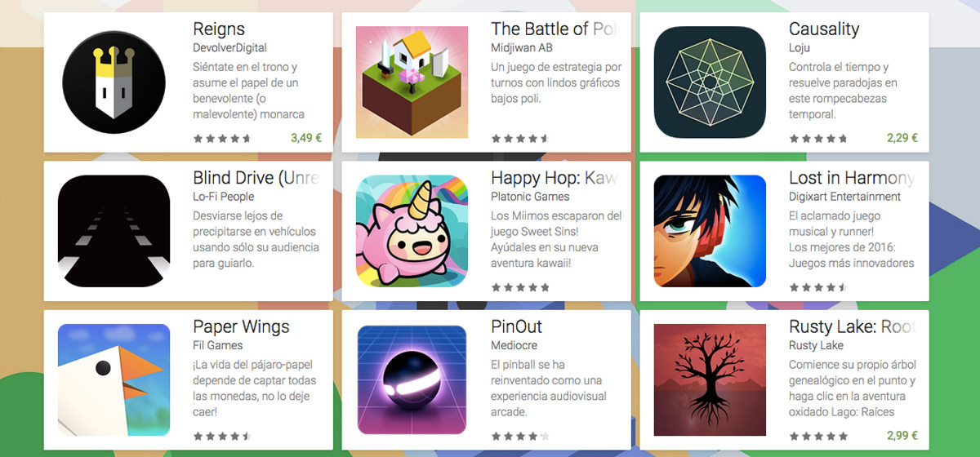
Task: Open the Blind Drive road icon
Action: [x=114, y=231]
